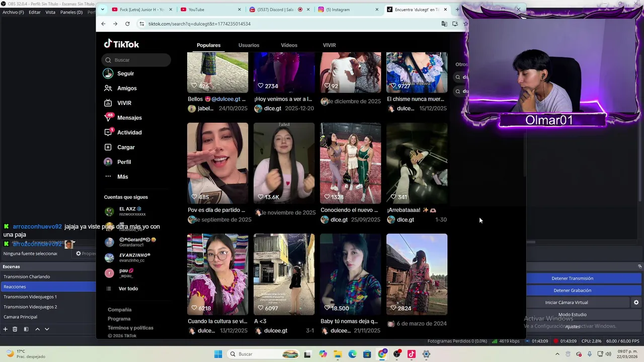The width and height of the screenshot is (644, 362).
Task: Switch to VIVIR search results tab
Action: coord(329,45)
